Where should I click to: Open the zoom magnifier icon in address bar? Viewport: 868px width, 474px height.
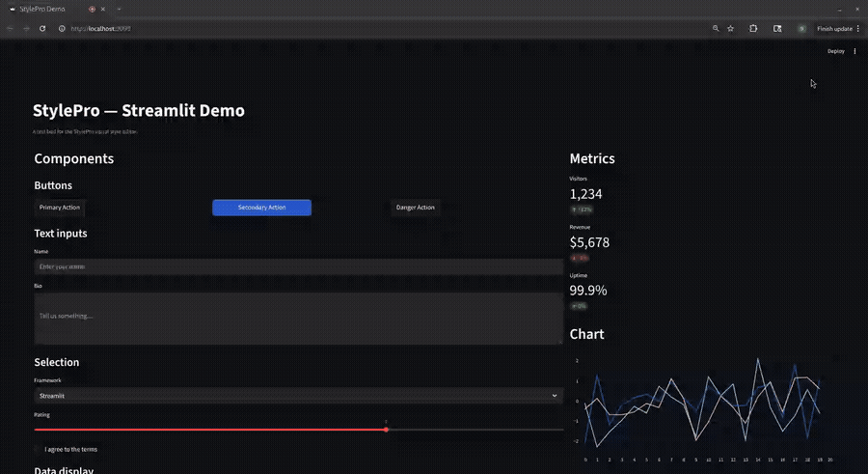point(716,28)
